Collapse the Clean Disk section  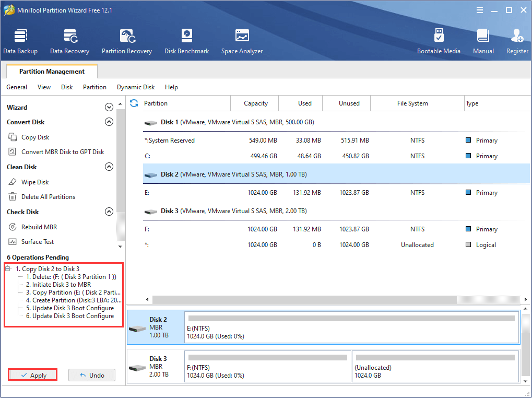tap(109, 167)
